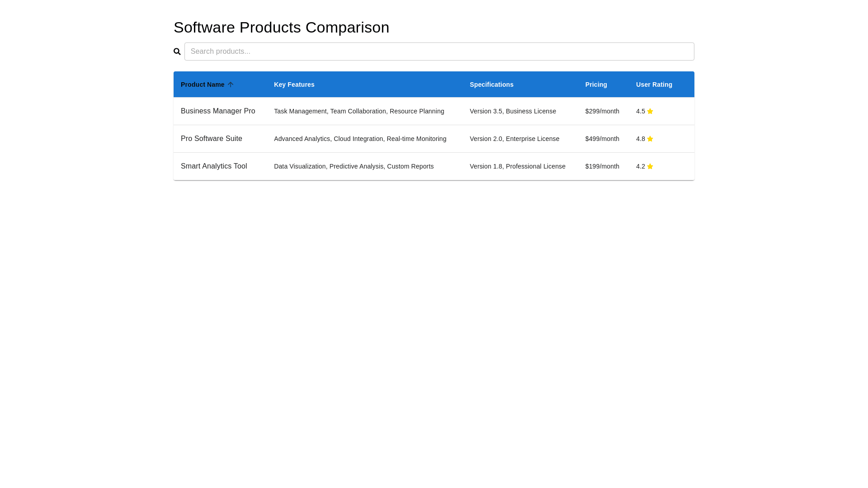This screenshot has width=868, height=488.
Task: Click the star icon next to 4.5 rating
Action: click(650, 111)
